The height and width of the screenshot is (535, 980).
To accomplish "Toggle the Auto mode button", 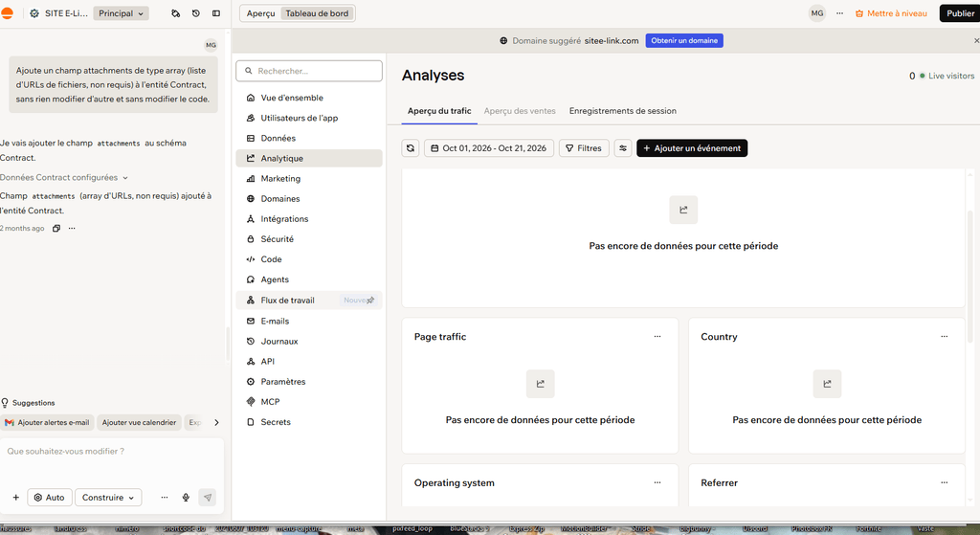I will (50, 498).
